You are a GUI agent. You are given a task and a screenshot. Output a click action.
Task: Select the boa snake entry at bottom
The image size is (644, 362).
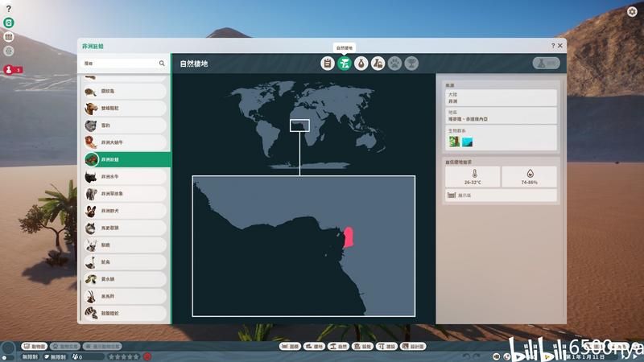[x=125, y=313]
